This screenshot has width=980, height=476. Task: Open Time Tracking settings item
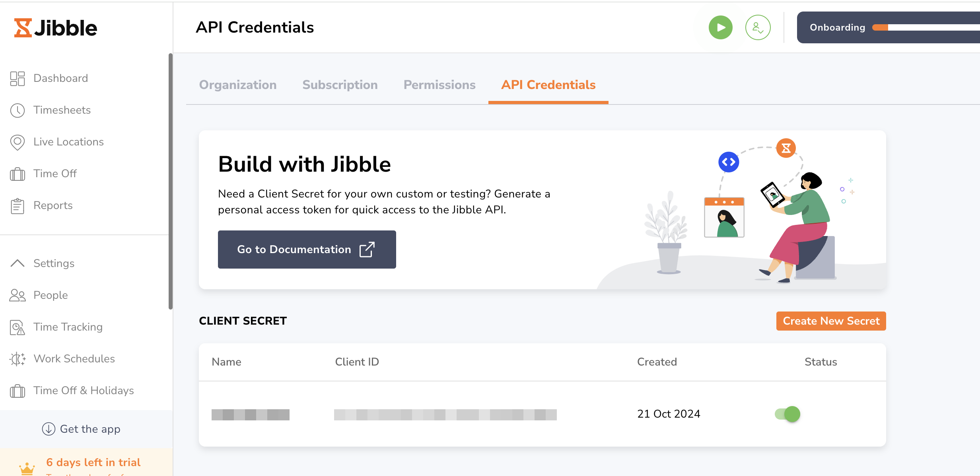tap(68, 327)
